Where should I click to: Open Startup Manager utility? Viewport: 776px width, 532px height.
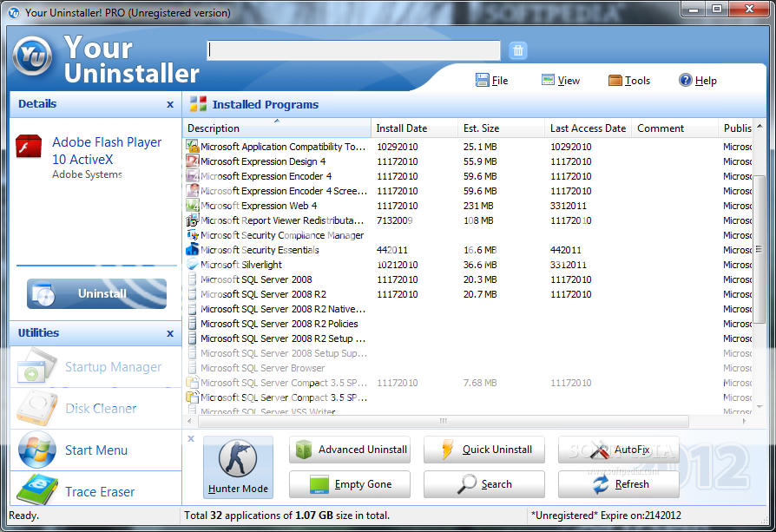(95, 367)
